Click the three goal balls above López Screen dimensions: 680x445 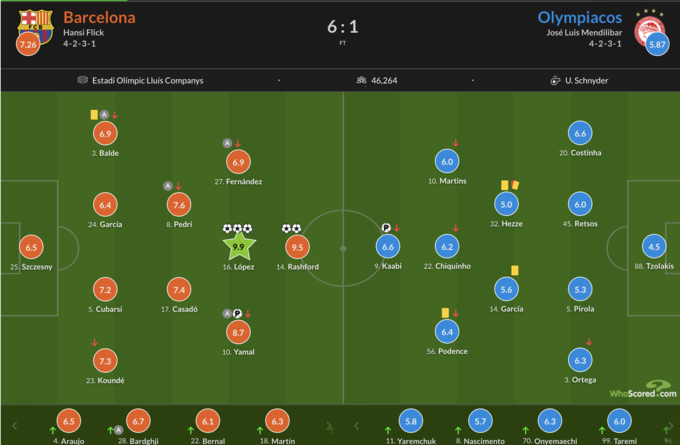(238, 228)
